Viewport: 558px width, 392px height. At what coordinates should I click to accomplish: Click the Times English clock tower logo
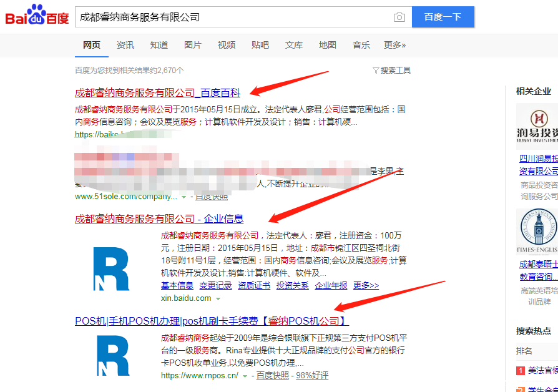click(537, 232)
